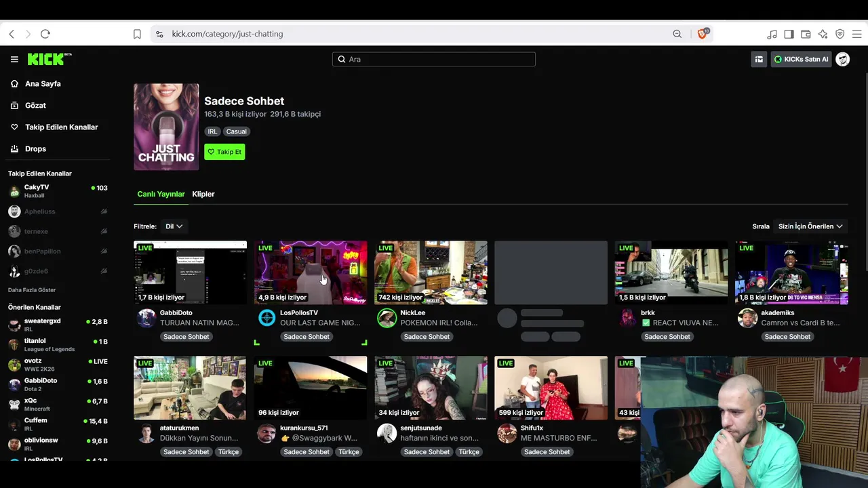This screenshot has width=868, height=488.
Task: Click stream title "POKEMON IRL! Colla..."
Action: 439,323
